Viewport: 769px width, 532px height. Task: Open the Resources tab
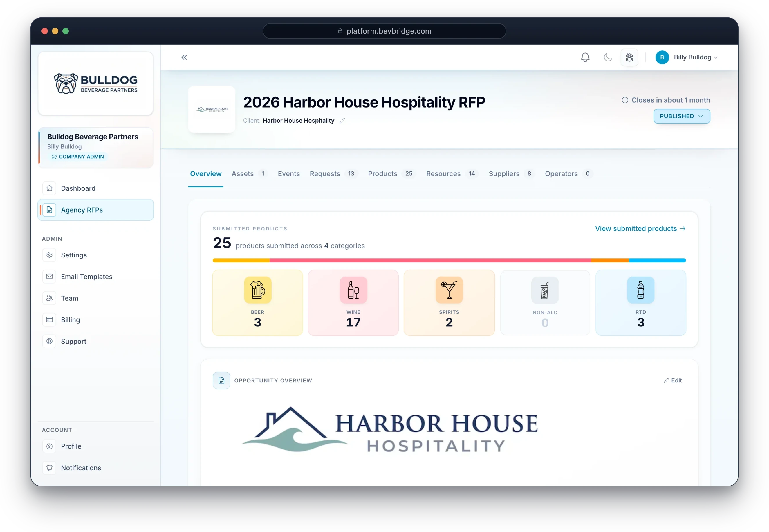(x=452, y=174)
